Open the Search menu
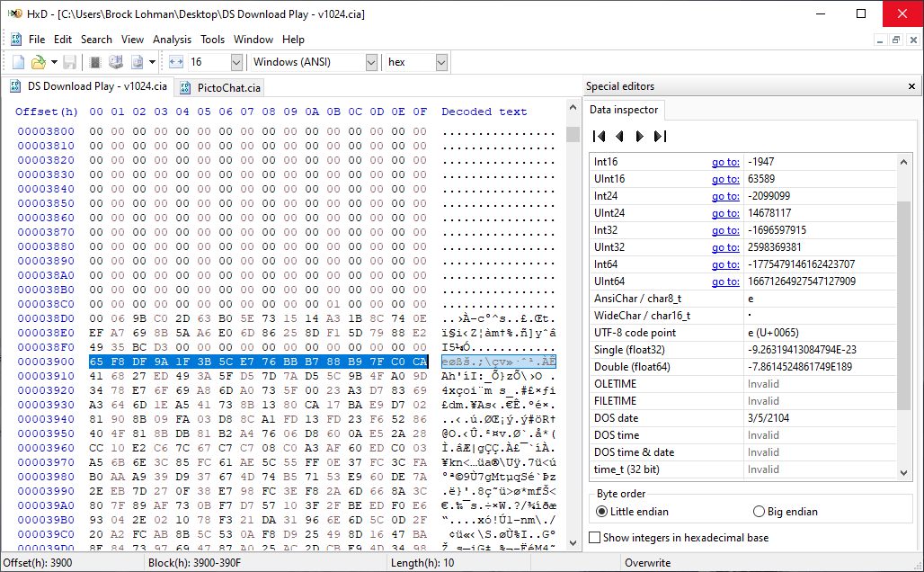Viewport: 924px width, 572px height. click(x=96, y=40)
